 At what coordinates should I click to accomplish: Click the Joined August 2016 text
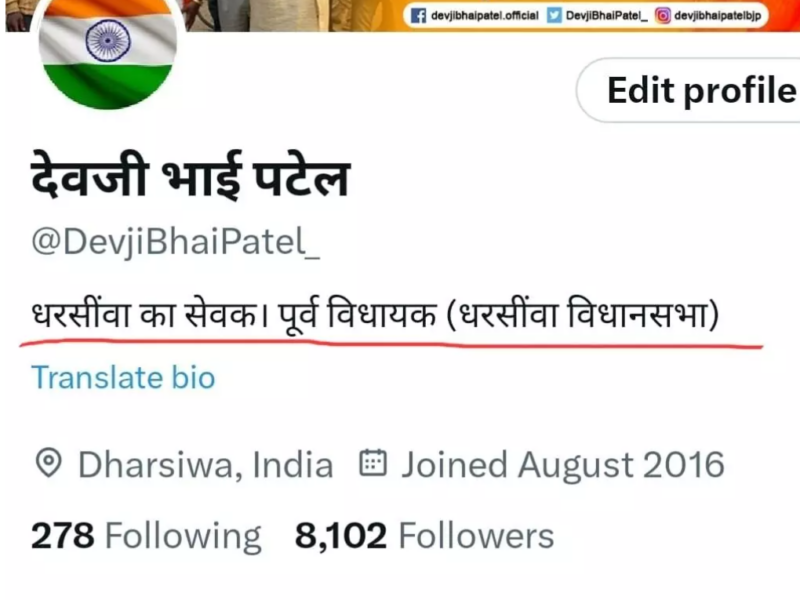click(563, 465)
